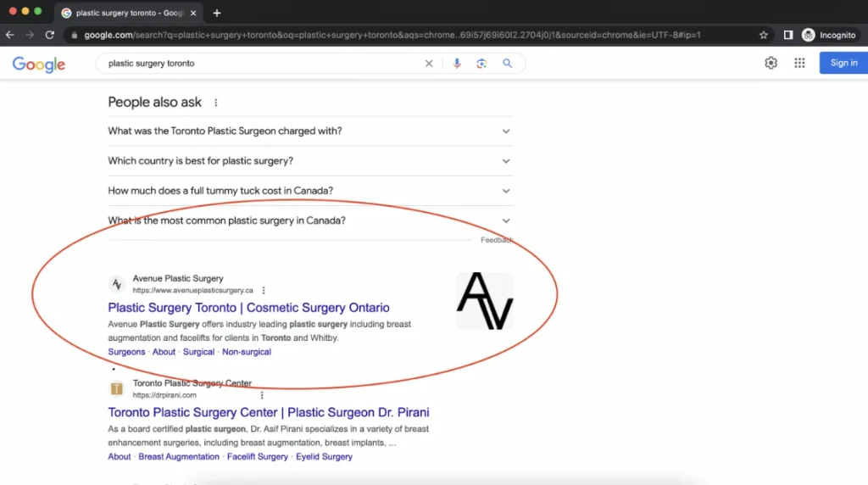The image size is (868, 485).
Task: Select the 'plastic surgery toronto' browser tab
Action: 127,13
